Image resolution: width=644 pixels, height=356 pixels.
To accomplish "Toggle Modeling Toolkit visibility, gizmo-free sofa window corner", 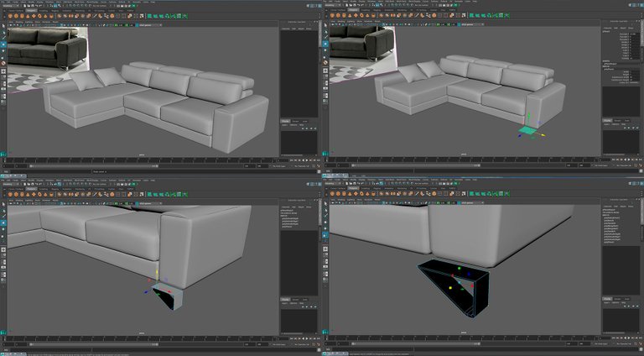I will pos(308,6).
